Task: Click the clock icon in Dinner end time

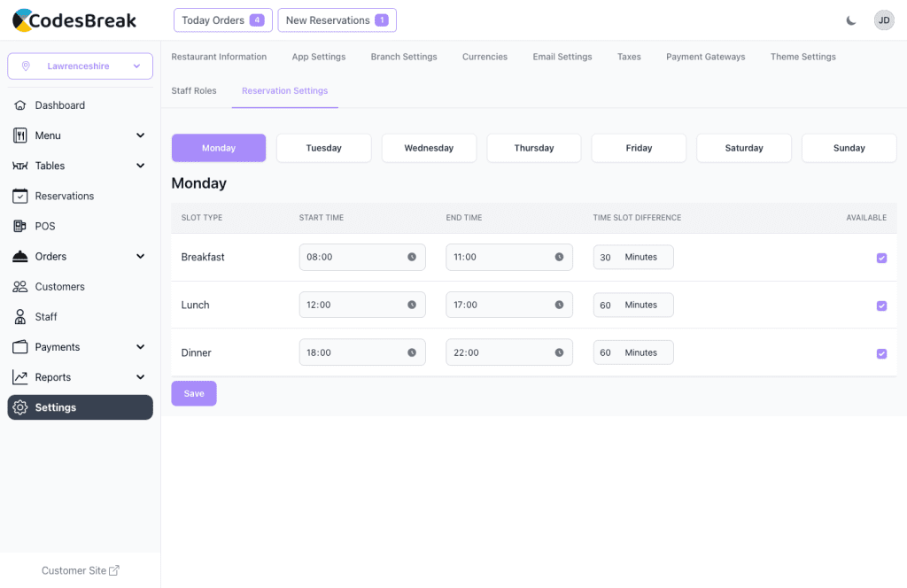Action: [x=559, y=352]
